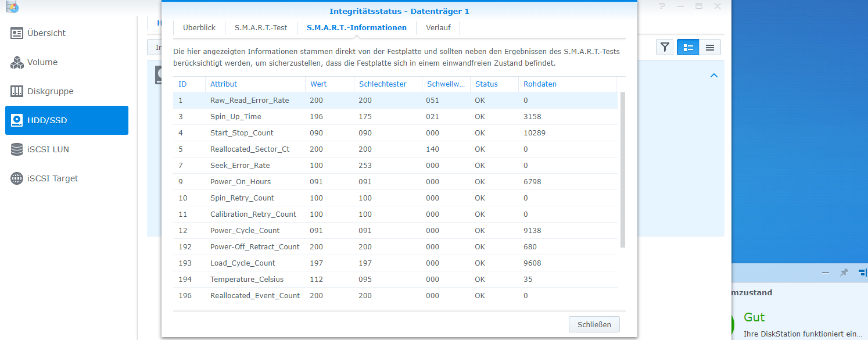Click raw data value 6798
Image resolution: width=868 pixels, height=340 pixels.
[532, 182]
